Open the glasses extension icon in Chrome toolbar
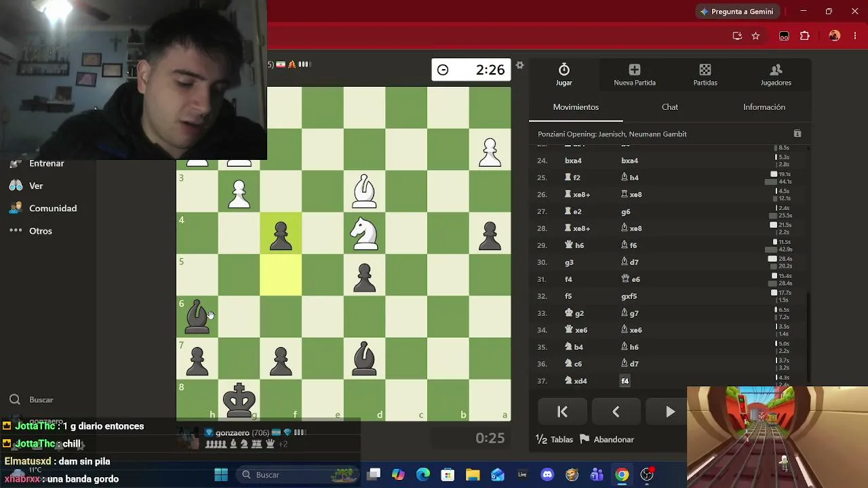Viewport: 868px width, 488px height. coord(784,36)
